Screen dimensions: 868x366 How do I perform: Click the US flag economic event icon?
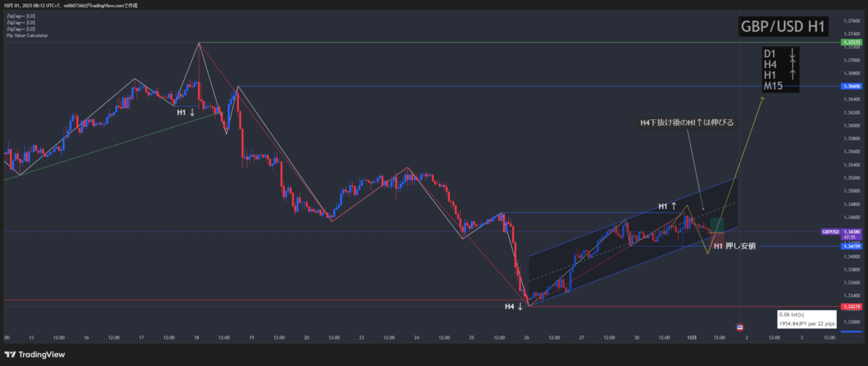click(739, 327)
